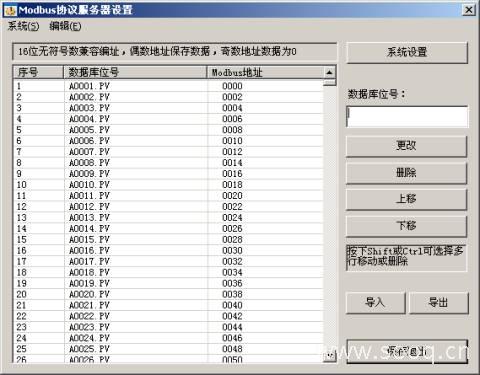Click the 序号 column header
Screen dimensions: 480x375
(38, 72)
